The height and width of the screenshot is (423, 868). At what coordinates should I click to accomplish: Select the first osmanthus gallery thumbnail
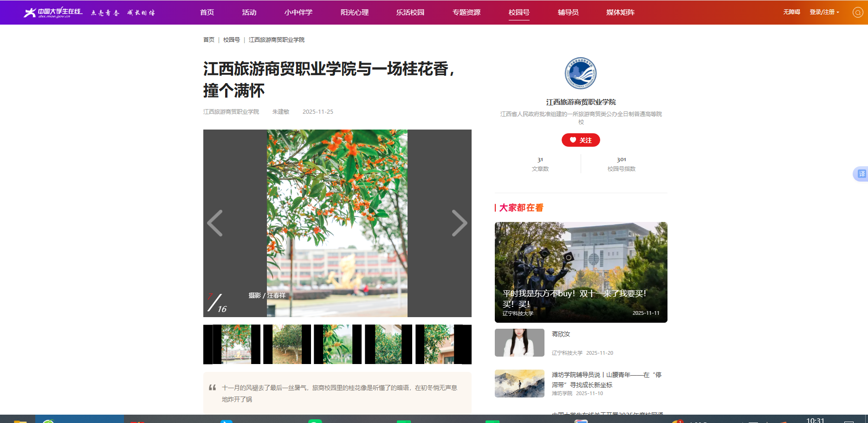pyautogui.click(x=236, y=344)
